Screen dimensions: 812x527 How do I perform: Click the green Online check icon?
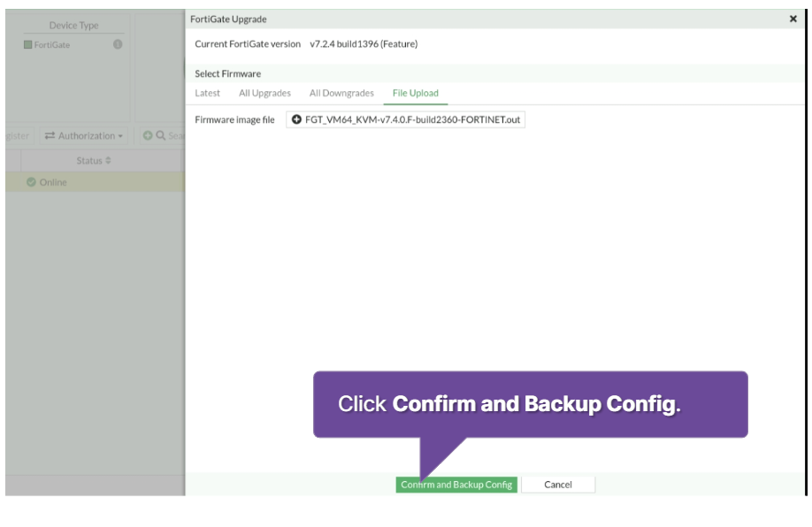point(31,182)
